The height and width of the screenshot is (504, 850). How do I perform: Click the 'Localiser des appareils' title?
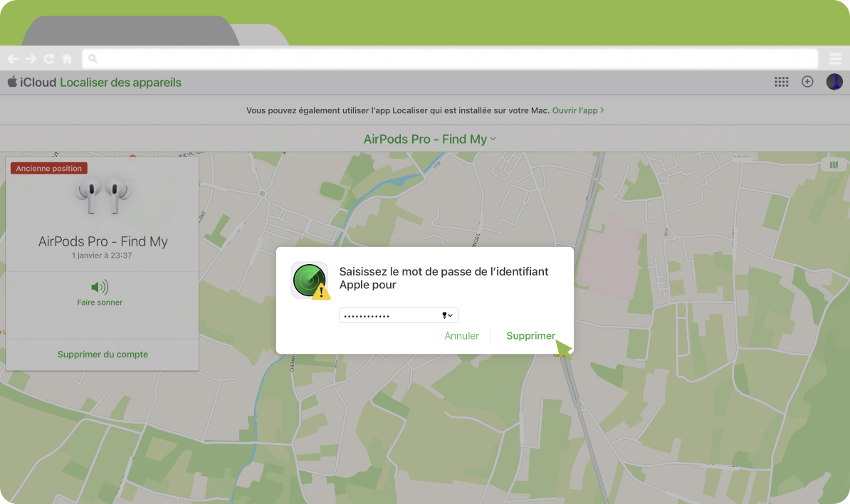click(120, 83)
